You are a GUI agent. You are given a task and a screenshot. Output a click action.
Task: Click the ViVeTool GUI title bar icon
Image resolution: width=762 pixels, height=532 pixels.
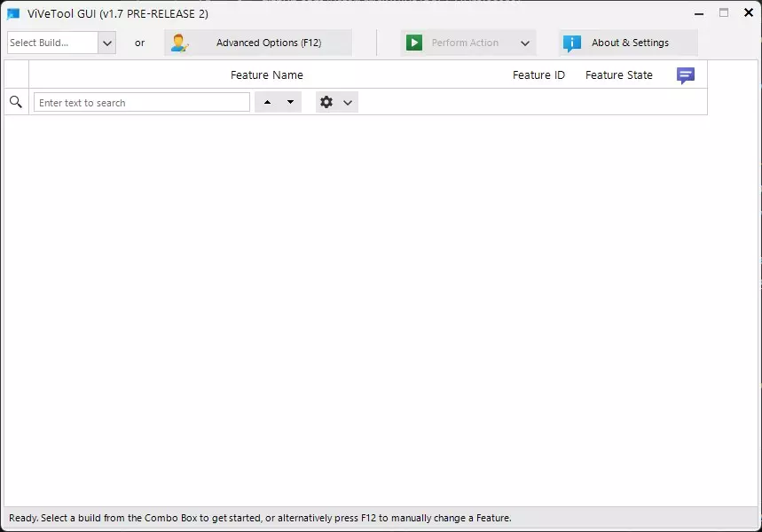click(13, 13)
